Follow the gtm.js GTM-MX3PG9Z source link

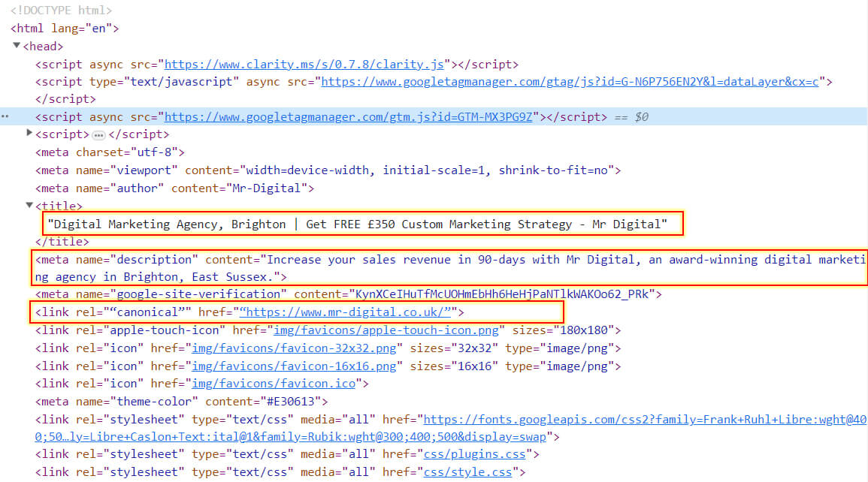(x=349, y=117)
